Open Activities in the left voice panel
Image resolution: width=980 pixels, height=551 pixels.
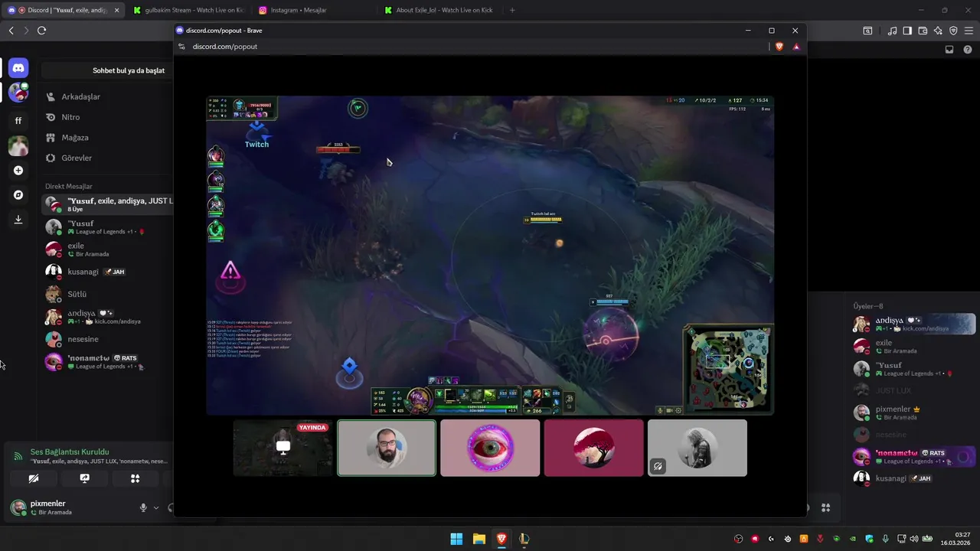[135, 478]
